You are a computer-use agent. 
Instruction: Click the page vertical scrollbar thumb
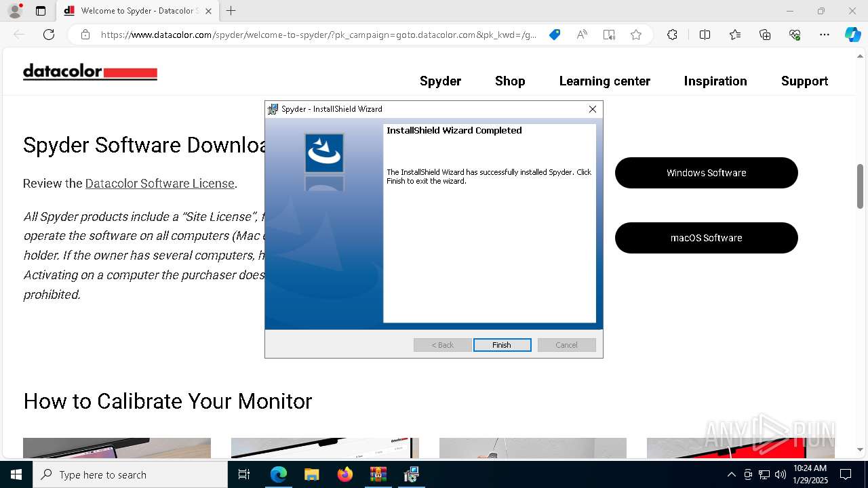pyautogui.click(x=861, y=186)
